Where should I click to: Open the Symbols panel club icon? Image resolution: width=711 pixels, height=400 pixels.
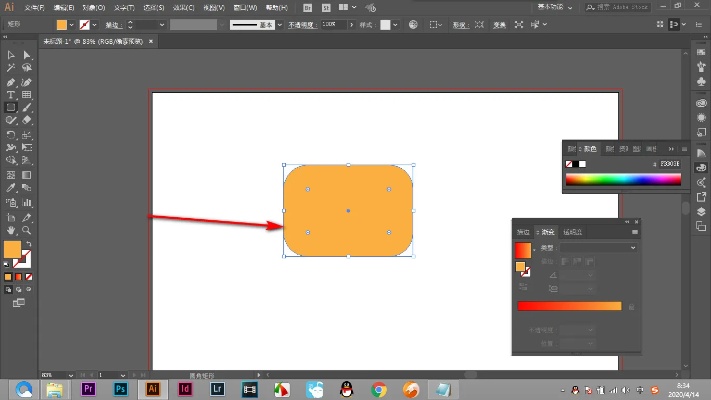701,82
